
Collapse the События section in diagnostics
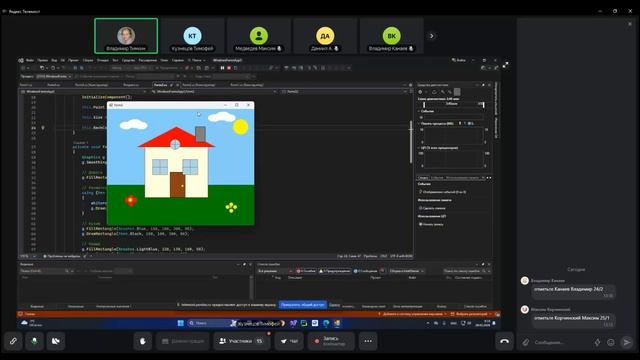(419, 111)
